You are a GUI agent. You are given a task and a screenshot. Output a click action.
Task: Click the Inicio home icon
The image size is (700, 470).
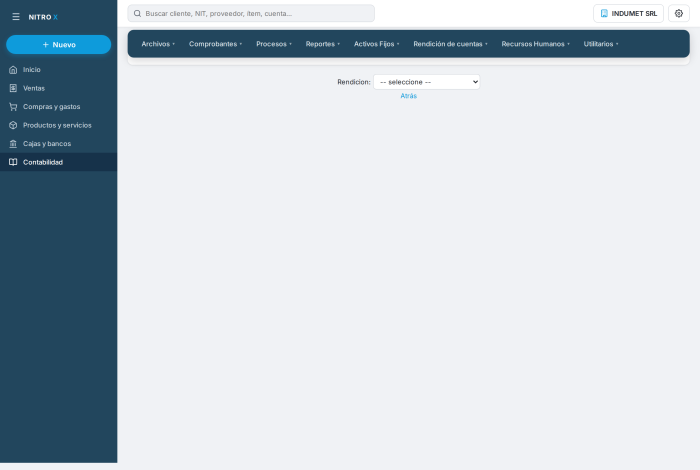click(x=13, y=70)
